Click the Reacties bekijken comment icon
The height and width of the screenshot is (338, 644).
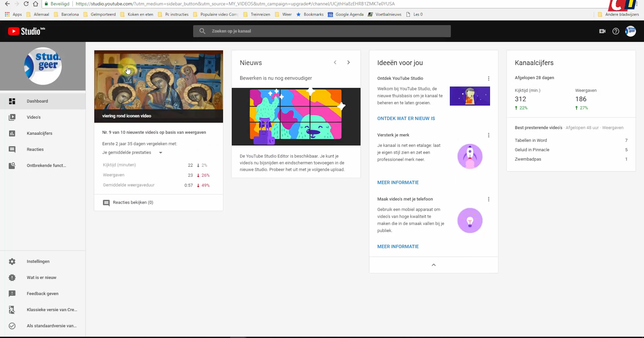click(x=106, y=203)
